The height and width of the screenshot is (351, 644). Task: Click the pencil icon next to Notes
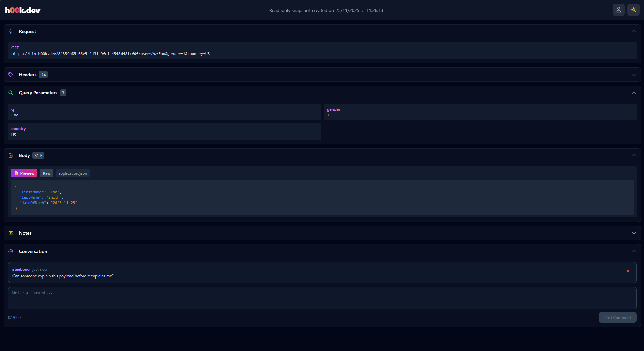click(x=10, y=233)
